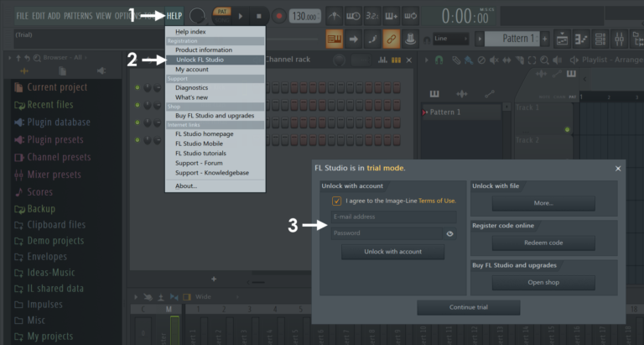Choose About... in the Help menu

click(216, 186)
